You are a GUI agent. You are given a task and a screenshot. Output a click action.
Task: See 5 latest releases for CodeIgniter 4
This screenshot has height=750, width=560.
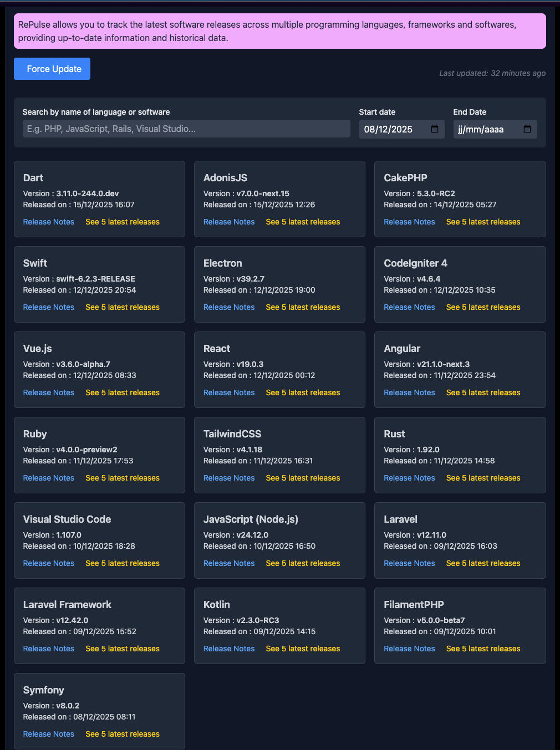483,307
